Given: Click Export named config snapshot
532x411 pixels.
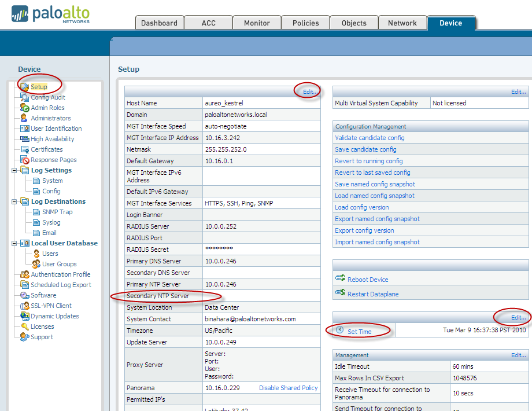Looking at the screenshot, I should pos(377,219).
